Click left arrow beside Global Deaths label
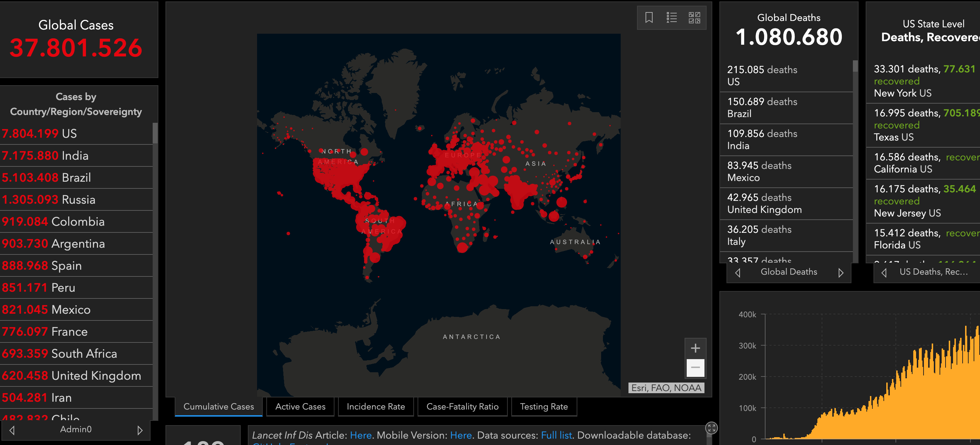This screenshot has width=980, height=445. point(738,272)
